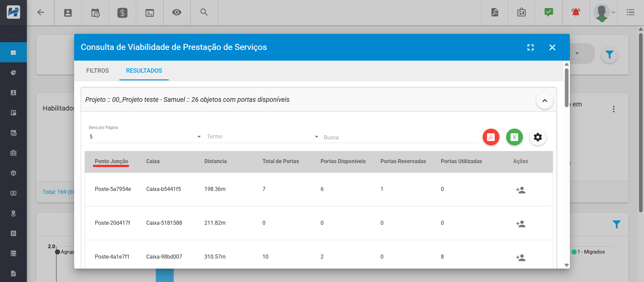
Task: Open table settings gear icon
Action: point(538,137)
